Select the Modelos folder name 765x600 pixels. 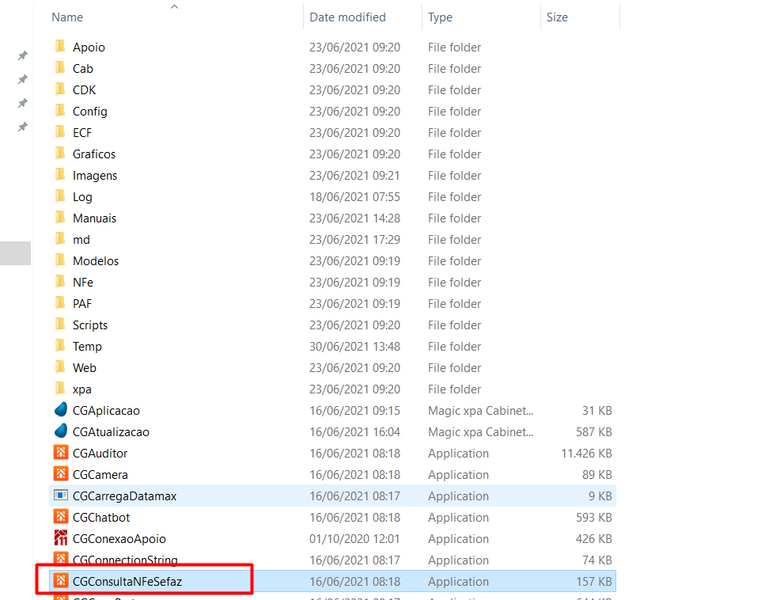point(96,261)
